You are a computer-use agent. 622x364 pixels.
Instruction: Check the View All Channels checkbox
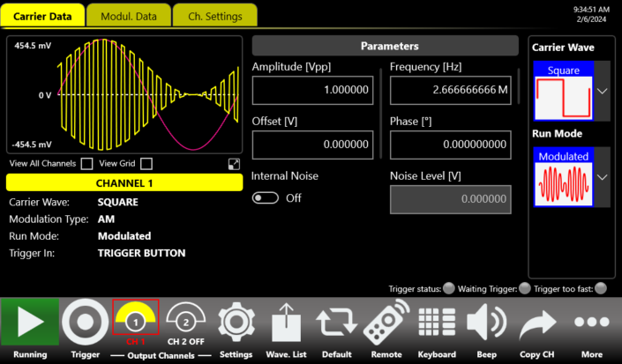point(86,164)
